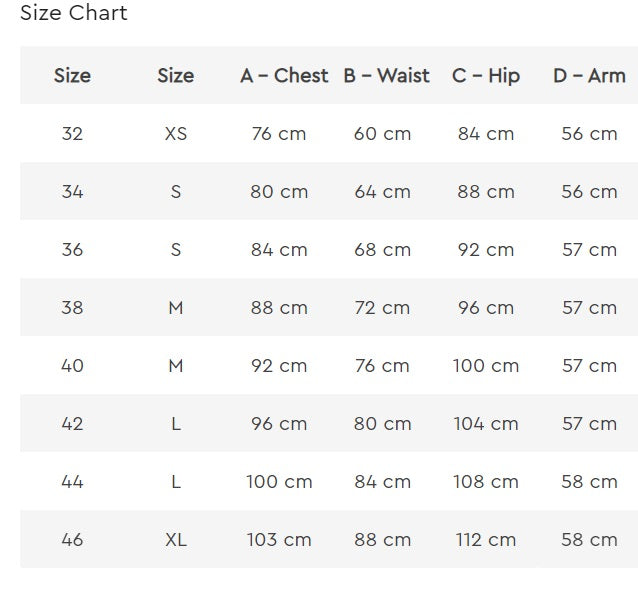The width and height of the screenshot is (638, 595).
Task: Click the 100 cm chest value
Action: (x=279, y=482)
